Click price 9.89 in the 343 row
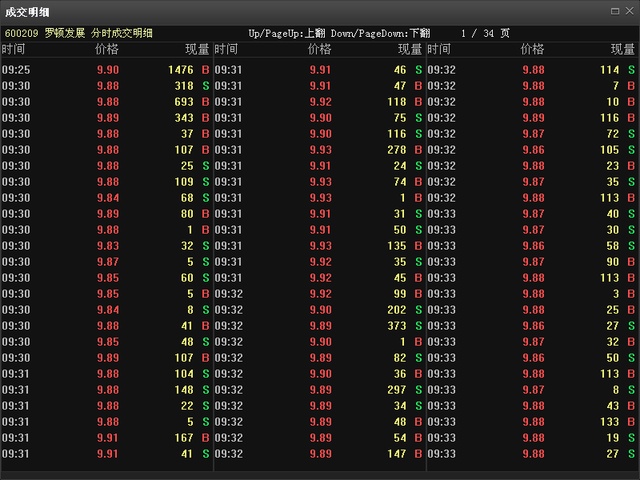The width and height of the screenshot is (640, 480). tap(108, 118)
